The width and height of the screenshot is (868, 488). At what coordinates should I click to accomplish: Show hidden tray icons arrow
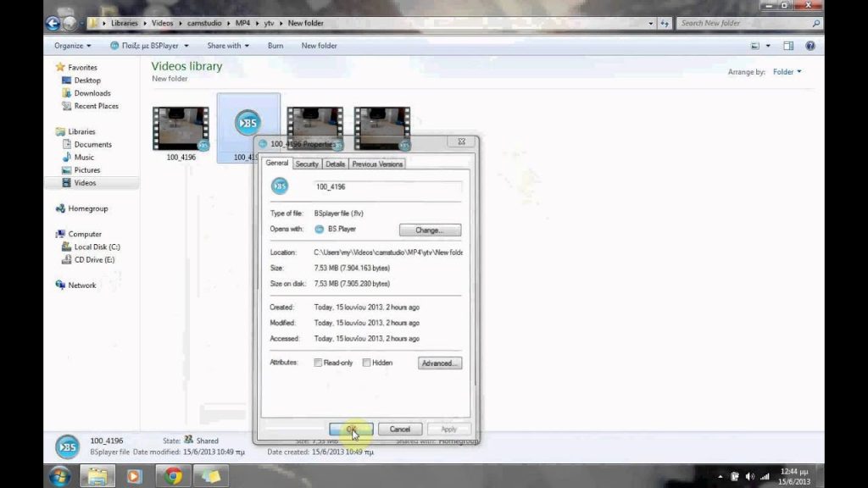tap(721, 476)
